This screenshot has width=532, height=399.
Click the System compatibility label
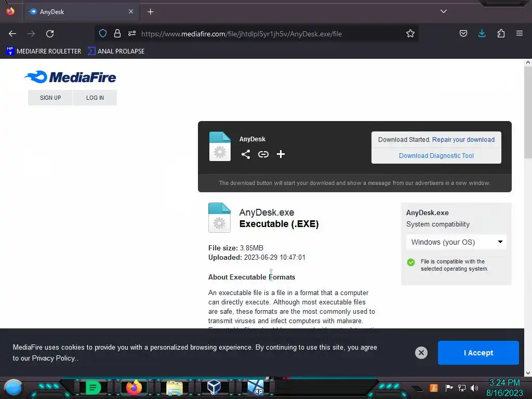tap(438, 224)
